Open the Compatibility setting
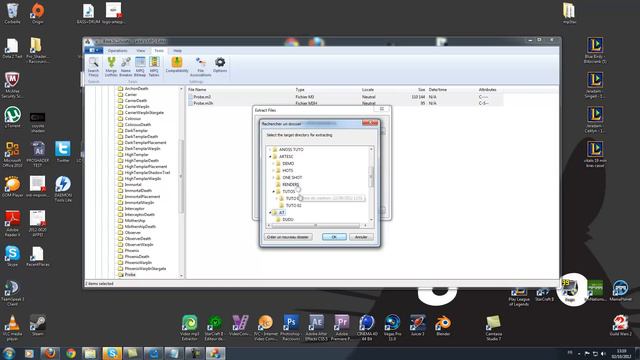 pyautogui.click(x=177, y=65)
